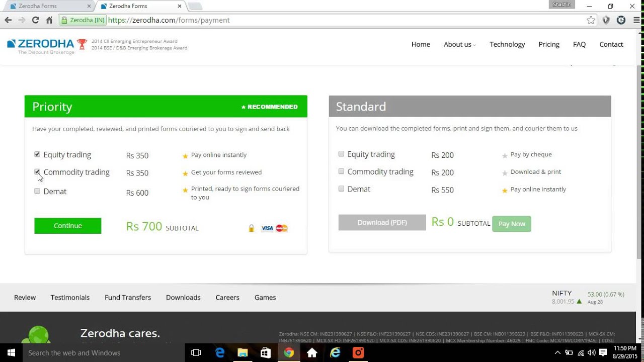The height and width of the screenshot is (362, 644).
Task: Open the Review footer link
Action: tap(25, 297)
